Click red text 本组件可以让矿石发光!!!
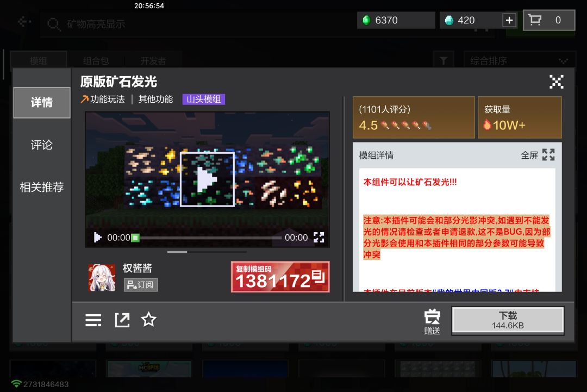The width and height of the screenshot is (587, 392). click(x=410, y=182)
